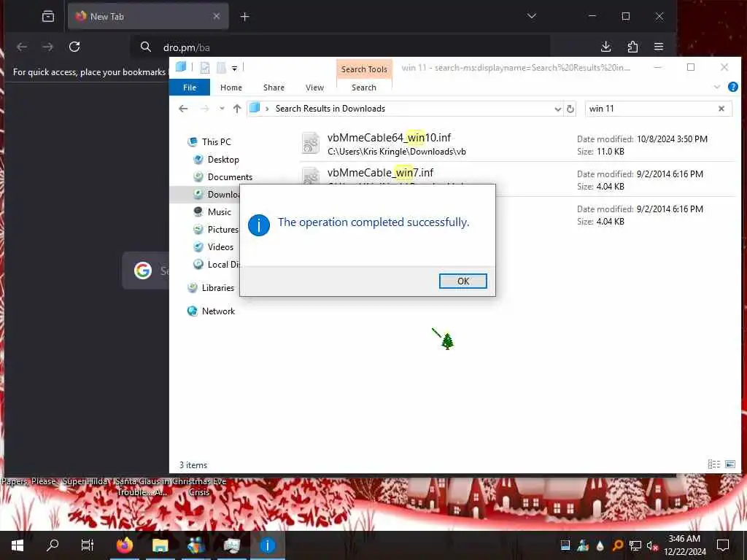Go back in File Explorer
Viewport: 747px width, 560px height.
pos(183,109)
